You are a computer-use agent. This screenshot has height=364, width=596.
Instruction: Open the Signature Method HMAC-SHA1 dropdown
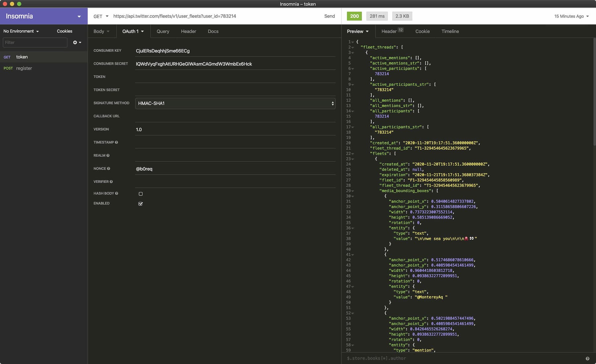coord(235,103)
